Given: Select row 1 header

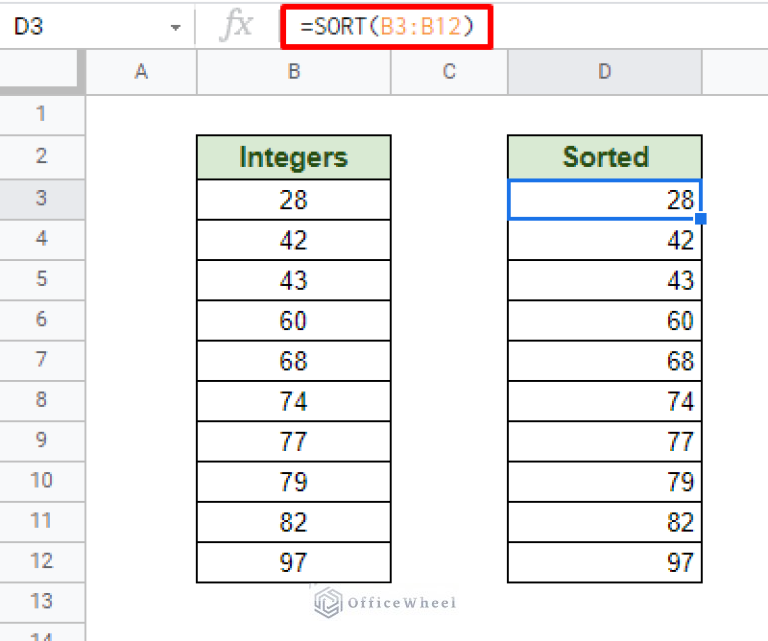Looking at the screenshot, I should (42, 115).
